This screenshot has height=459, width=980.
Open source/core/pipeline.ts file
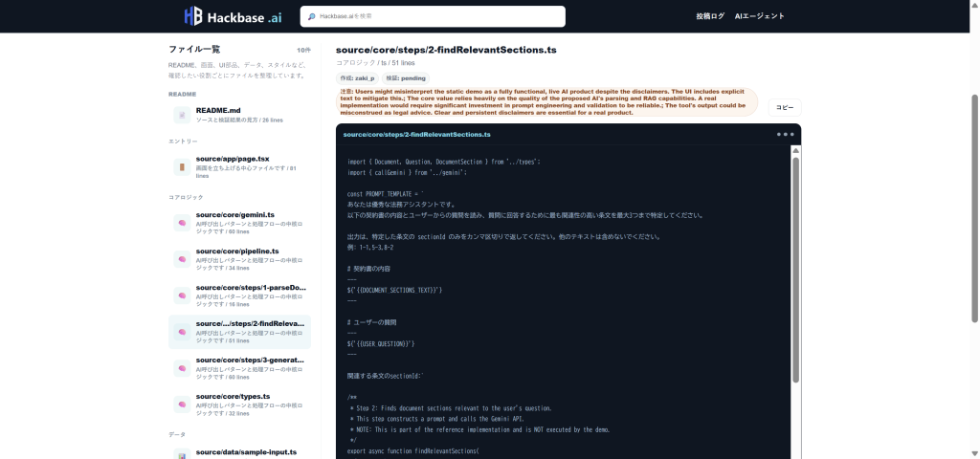[239, 259]
